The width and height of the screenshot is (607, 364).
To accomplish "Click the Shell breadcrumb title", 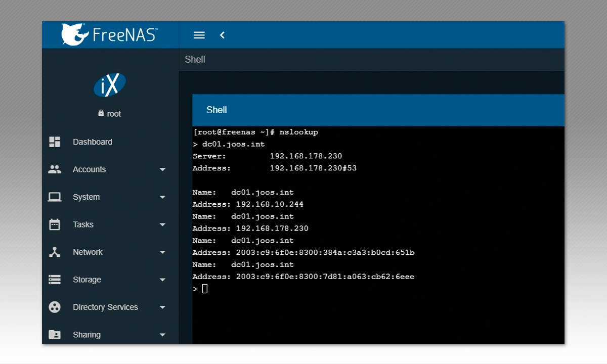I will (x=195, y=59).
